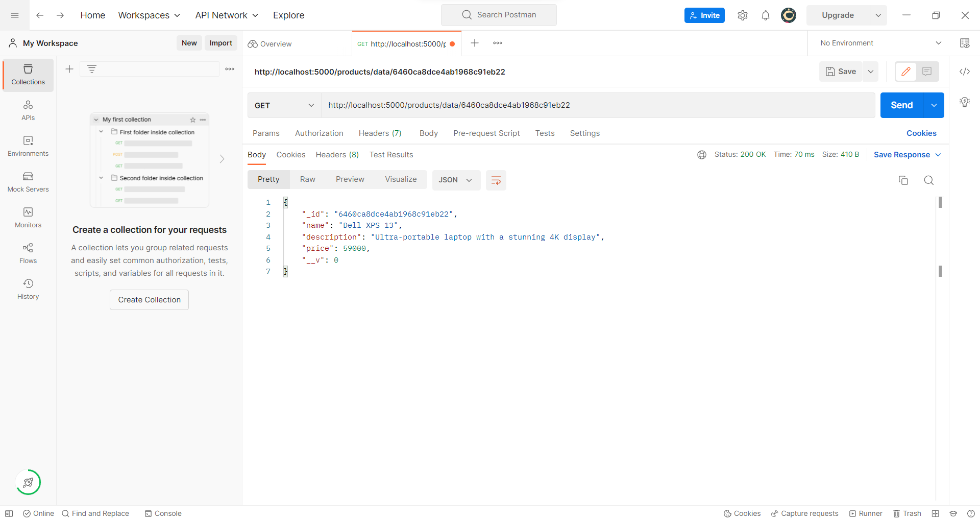980x521 pixels.
Task: Open the environment quick look icon
Action: [965, 43]
